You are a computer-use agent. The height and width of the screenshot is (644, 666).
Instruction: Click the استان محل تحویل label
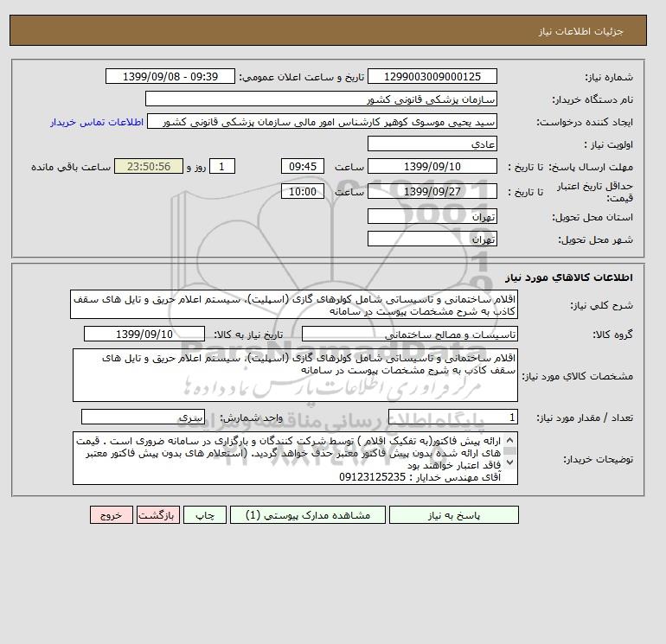592,217
